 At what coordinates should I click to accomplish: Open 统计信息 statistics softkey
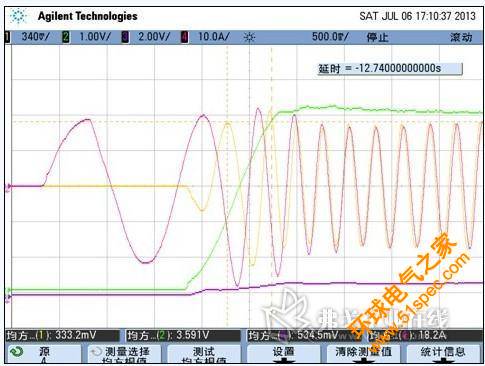443,354
